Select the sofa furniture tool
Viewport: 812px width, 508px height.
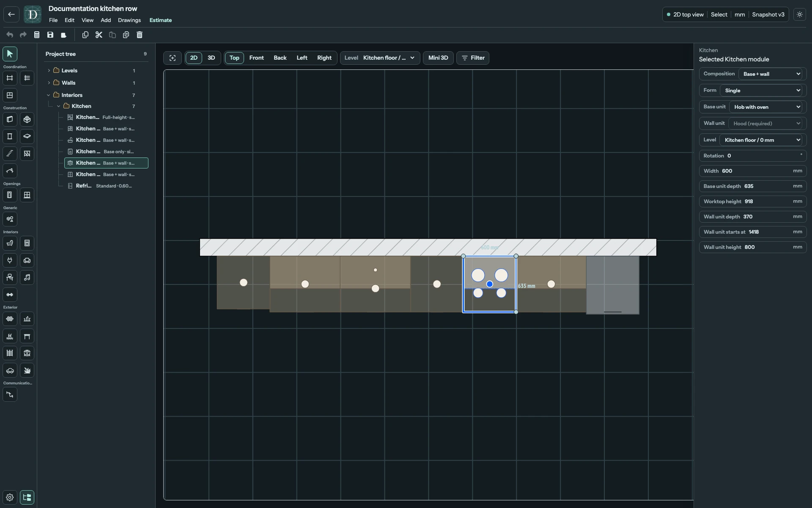tap(27, 260)
